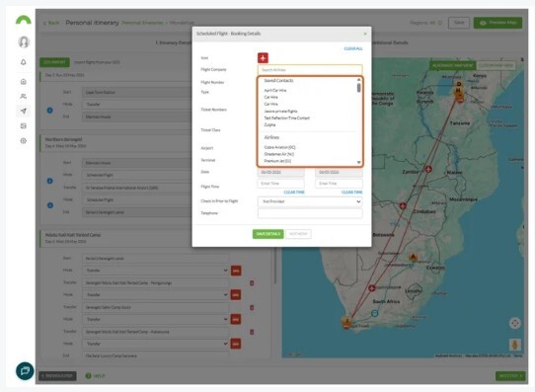The image size is (535, 392).
Task: Click the orange A marker near Johannesburg on the map
Action: pyautogui.click(x=414, y=257)
